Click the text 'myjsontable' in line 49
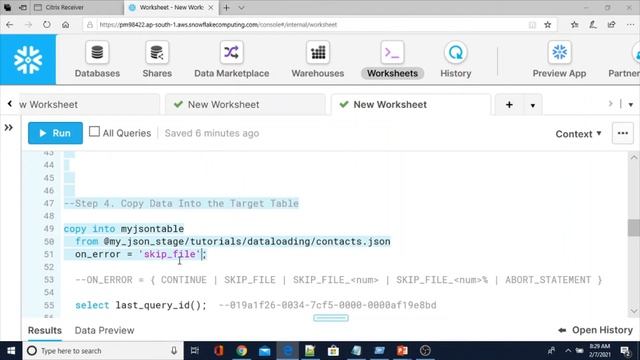 pos(152,229)
